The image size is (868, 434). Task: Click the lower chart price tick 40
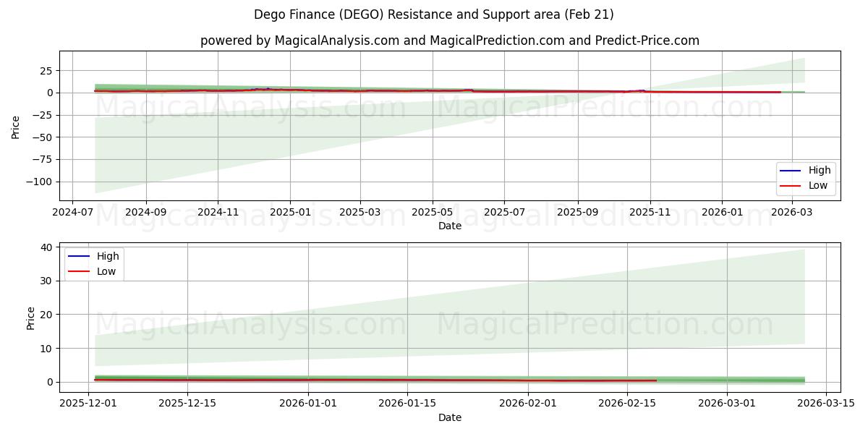47,247
